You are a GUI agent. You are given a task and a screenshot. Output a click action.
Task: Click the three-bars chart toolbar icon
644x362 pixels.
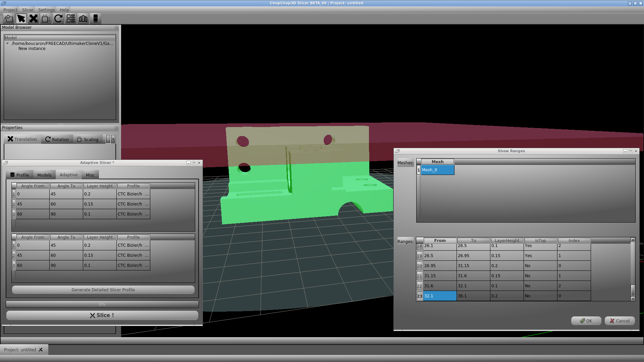(x=83, y=19)
